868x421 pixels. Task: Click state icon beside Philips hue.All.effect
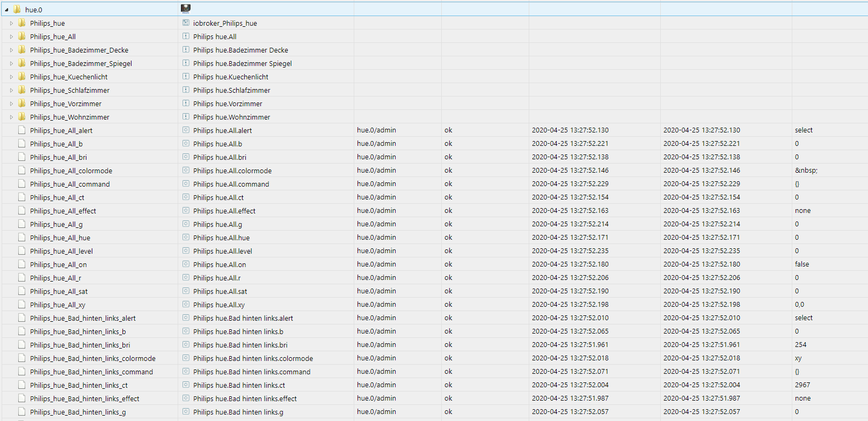186,210
